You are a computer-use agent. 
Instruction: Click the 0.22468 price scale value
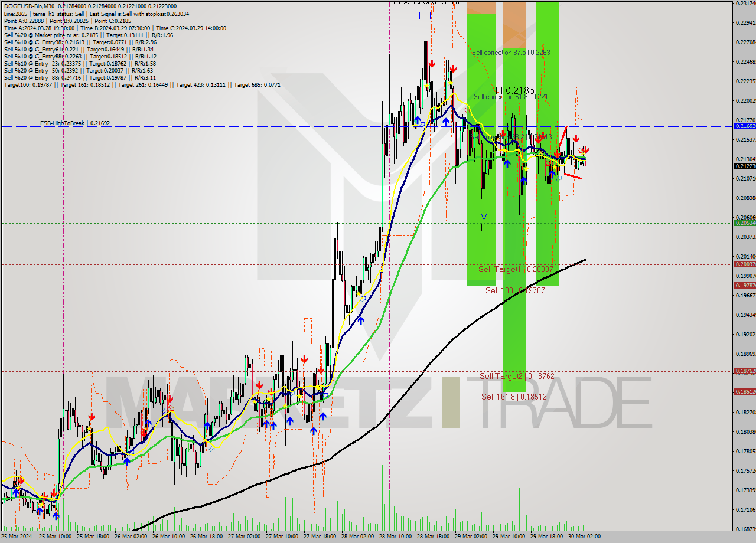click(745, 62)
